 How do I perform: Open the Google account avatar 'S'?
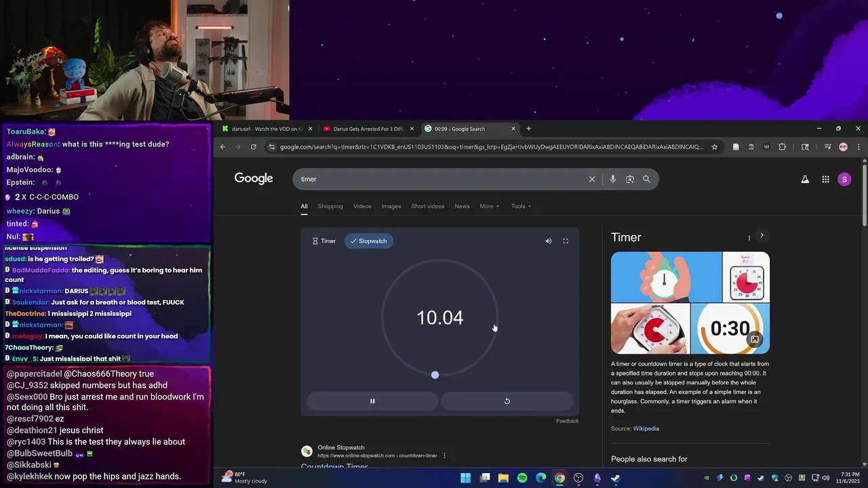click(844, 179)
